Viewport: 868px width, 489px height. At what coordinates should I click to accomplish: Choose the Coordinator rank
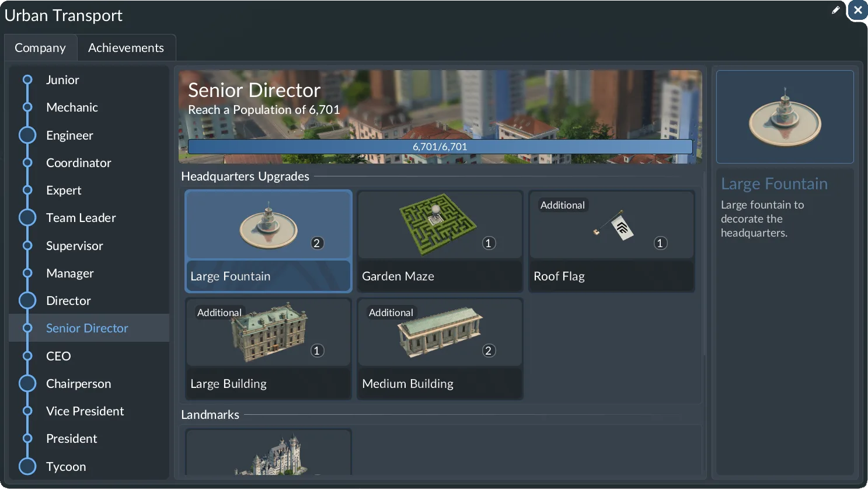89,163
